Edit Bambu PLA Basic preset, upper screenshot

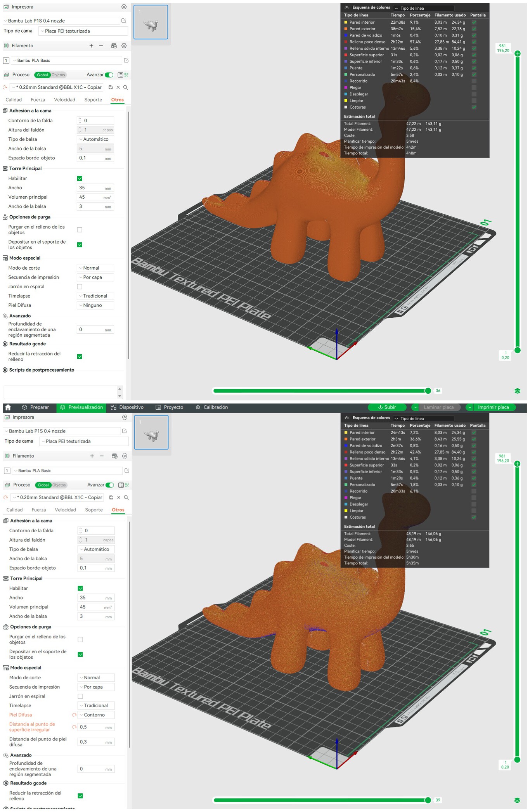[x=126, y=60]
